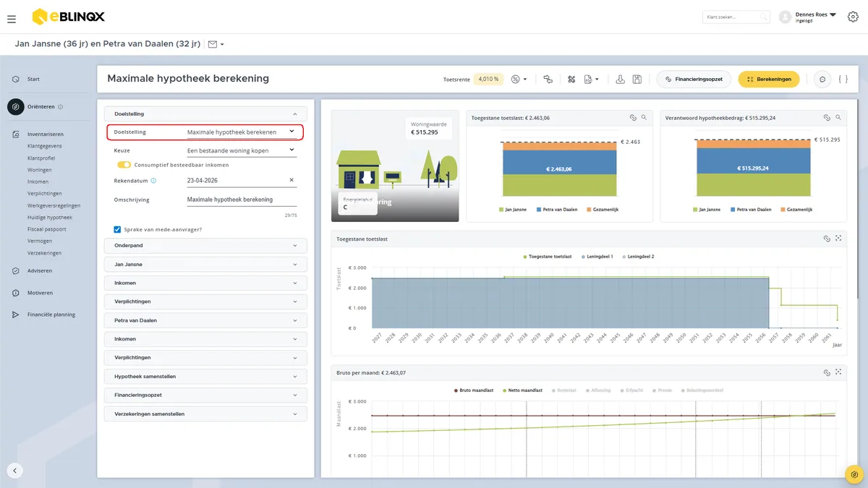Click the curly braces icon in the toolbar
The width and height of the screenshot is (868, 488).
(843, 80)
